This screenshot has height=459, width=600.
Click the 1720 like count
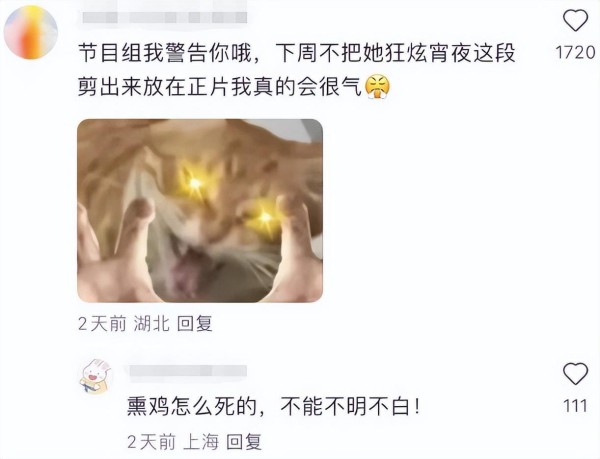(x=576, y=52)
